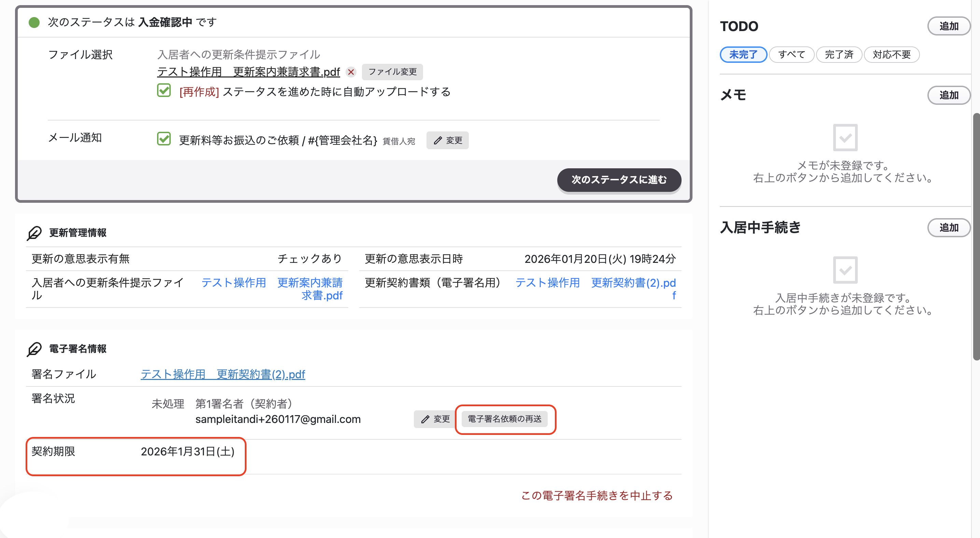Click the 更新の意思表示日時 value 2026年01月20日(火) 19時24分

[x=600, y=259]
